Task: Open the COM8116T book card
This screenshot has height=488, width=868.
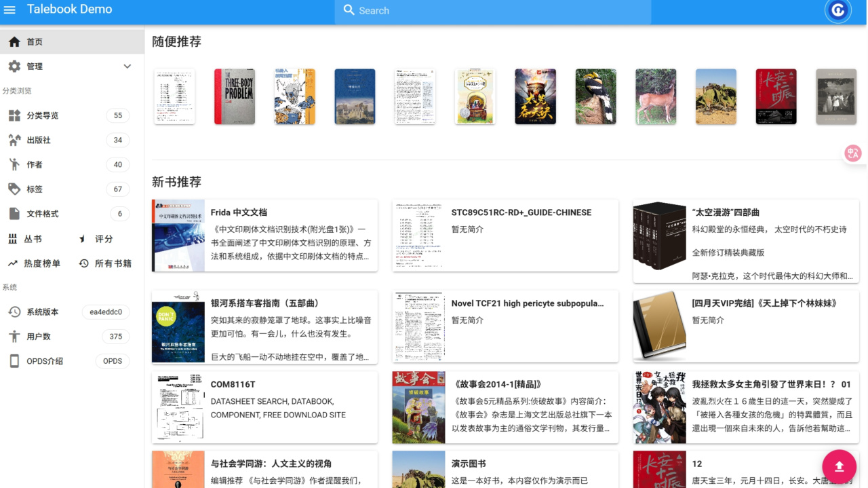Action: click(x=264, y=407)
